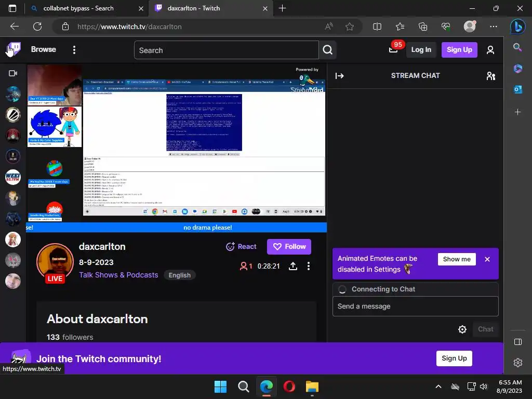The height and width of the screenshot is (399, 532).
Task: Click the address bar URL
Action: (x=129, y=27)
